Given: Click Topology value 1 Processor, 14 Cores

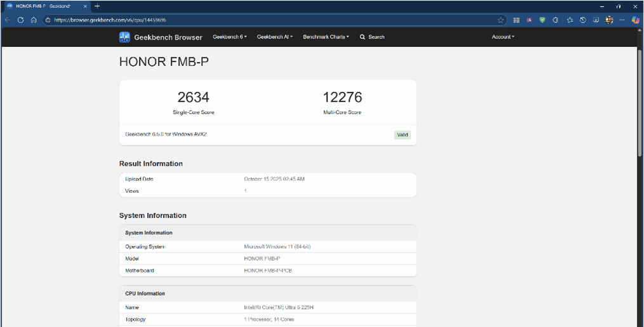Looking at the screenshot, I should point(269,319).
